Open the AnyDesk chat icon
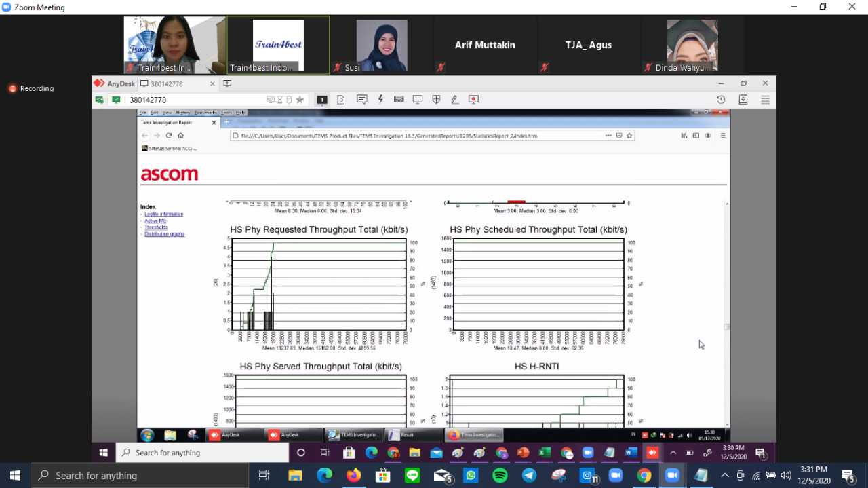Image resolution: width=868 pixels, height=488 pixels. pyautogui.click(x=362, y=100)
